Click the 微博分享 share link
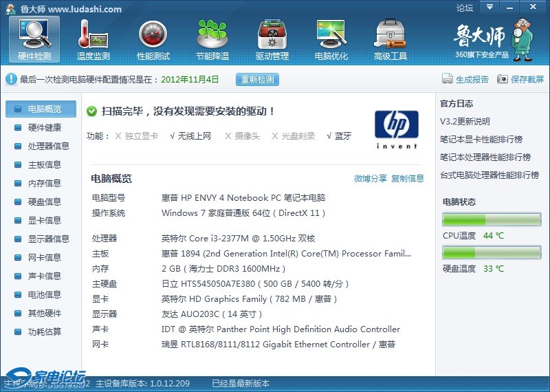 click(x=370, y=179)
